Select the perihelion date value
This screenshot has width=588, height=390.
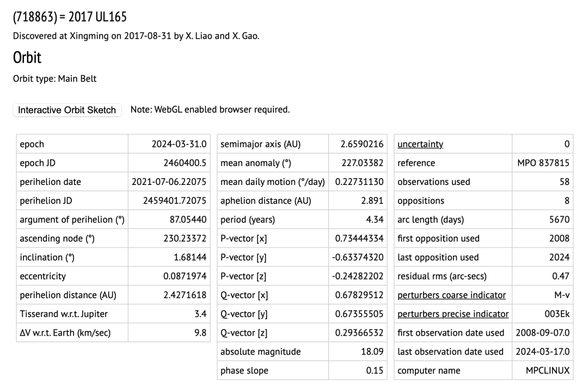(169, 182)
